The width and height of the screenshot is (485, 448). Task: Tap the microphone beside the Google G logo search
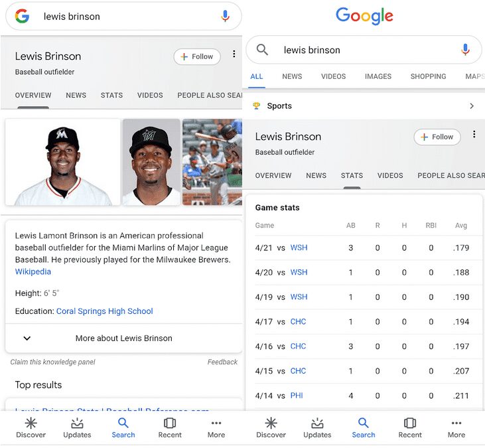[226, 17]
